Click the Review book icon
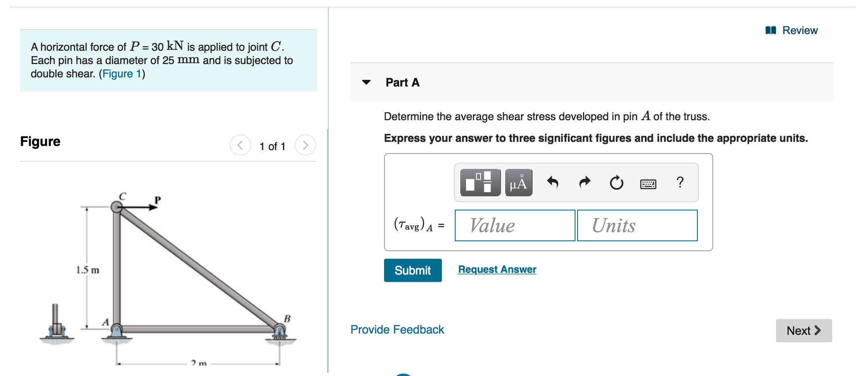 [x=772, y=30]
